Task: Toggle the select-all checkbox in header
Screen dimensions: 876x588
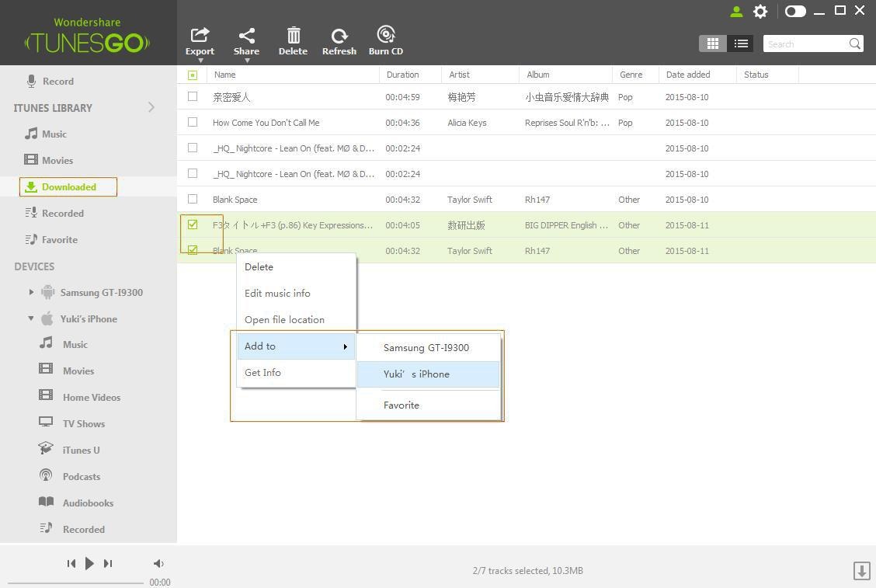Action: [x=193, y=75]
